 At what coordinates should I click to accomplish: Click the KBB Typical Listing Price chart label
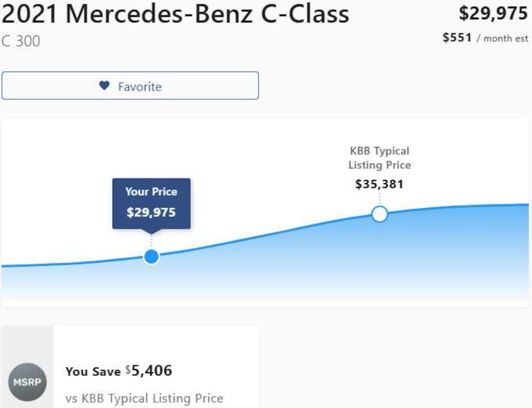click(379, 158)
